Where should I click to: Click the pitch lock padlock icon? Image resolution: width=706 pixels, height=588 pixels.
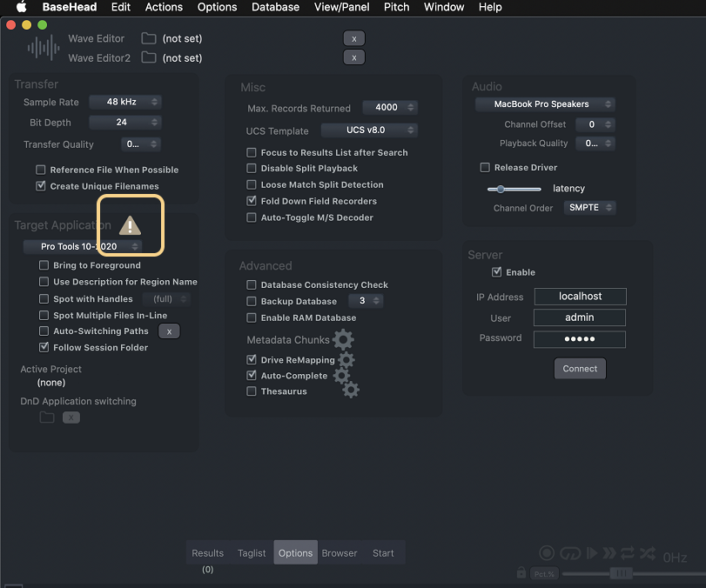pos(521,572)
